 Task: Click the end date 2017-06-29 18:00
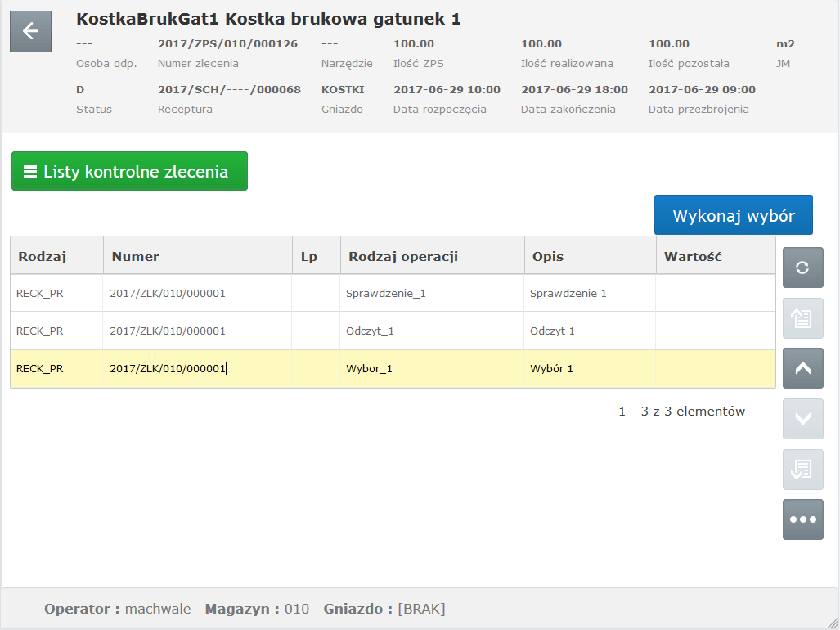574,89
